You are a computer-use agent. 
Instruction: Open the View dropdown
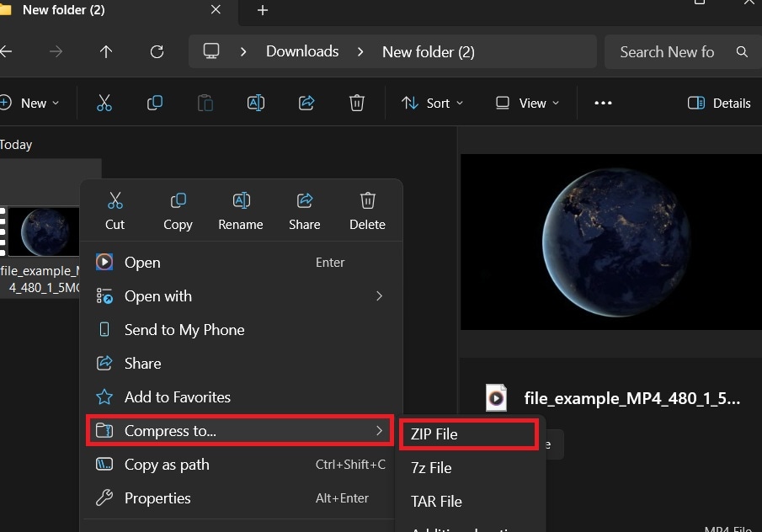[x=527, y=103]
